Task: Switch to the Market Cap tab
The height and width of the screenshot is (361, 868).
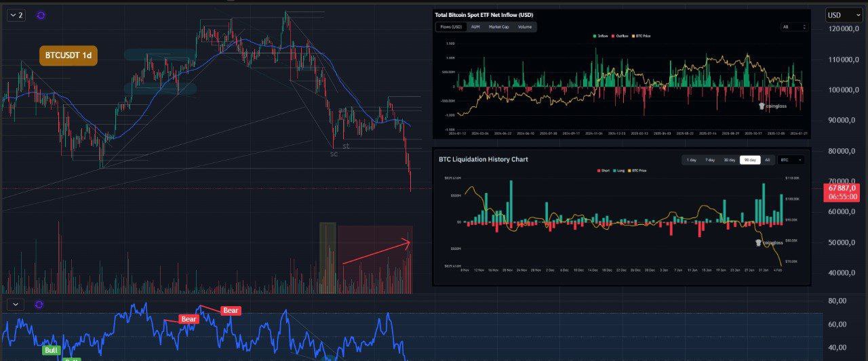Action: [498, 27]
